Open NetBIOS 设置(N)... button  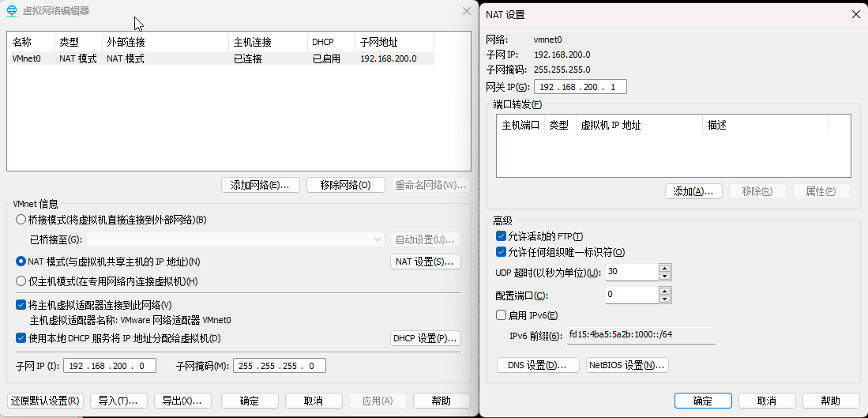coord(627,365)
